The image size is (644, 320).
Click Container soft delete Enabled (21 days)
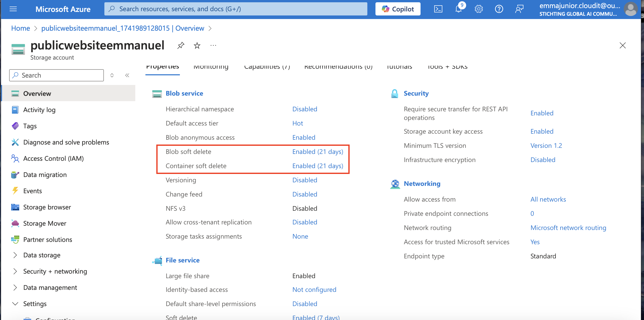coord(318,166)
